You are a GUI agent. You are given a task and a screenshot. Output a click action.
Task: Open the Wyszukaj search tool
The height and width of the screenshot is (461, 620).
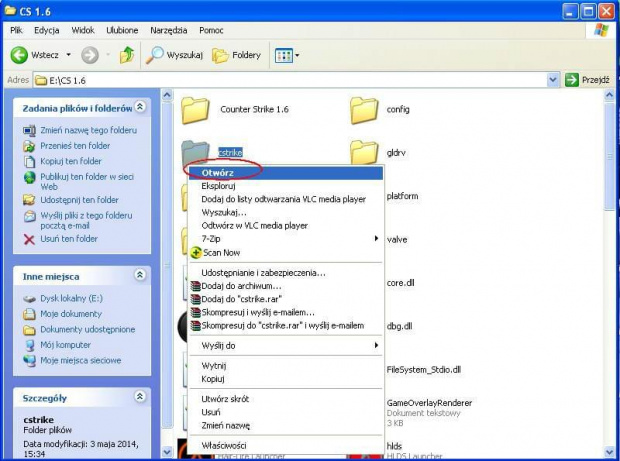tap(174, 55)
